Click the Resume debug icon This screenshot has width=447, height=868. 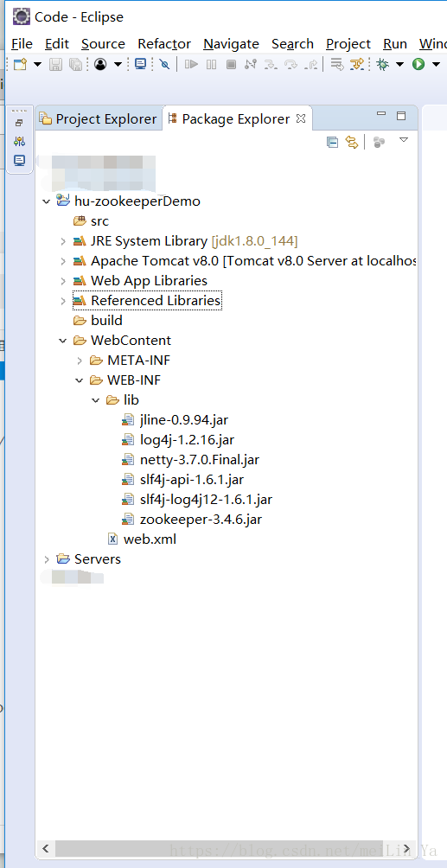[191, 64]
